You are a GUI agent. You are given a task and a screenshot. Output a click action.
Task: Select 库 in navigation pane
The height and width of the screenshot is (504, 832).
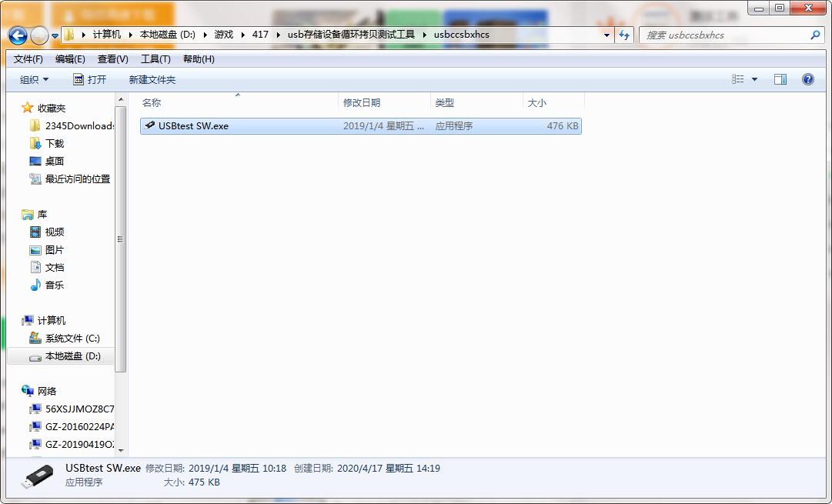[42, 215]
